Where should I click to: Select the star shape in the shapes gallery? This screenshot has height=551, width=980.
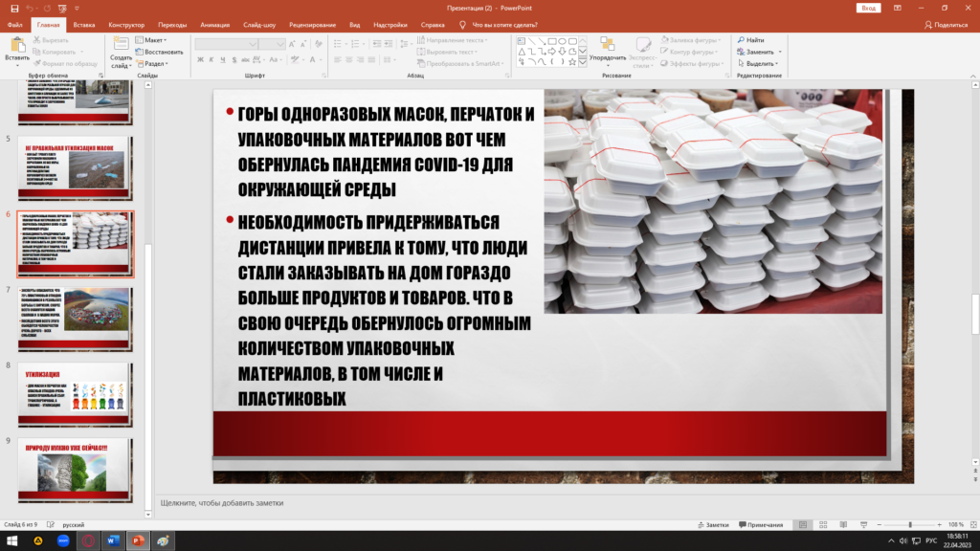click(572, 62)
